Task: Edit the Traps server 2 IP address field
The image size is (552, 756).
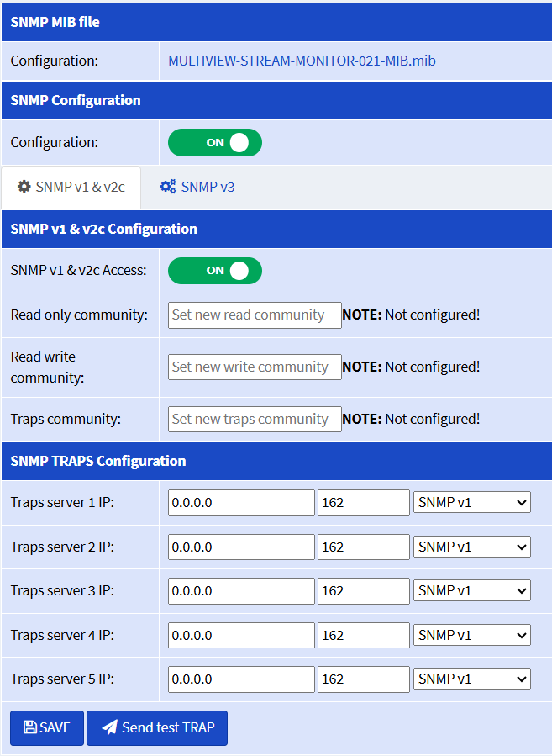Action: point(241,547)
